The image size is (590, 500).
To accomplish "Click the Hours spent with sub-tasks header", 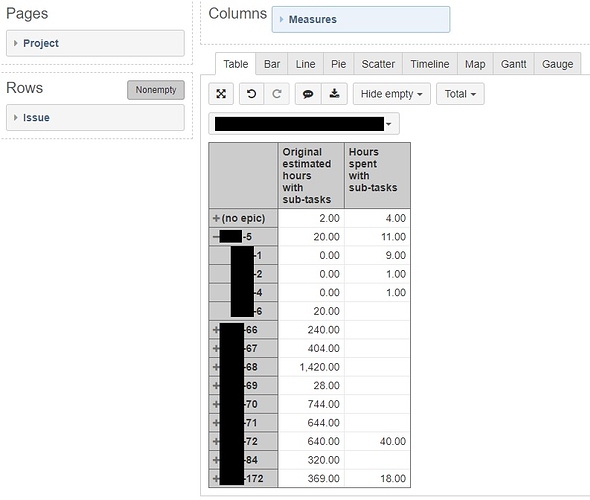I will (x=377, y=176).
